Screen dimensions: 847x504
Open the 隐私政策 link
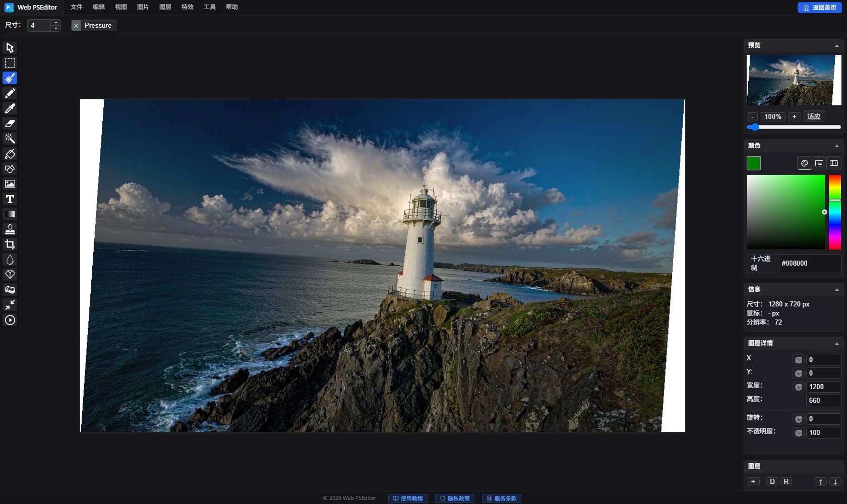click(x=455, y=498)
